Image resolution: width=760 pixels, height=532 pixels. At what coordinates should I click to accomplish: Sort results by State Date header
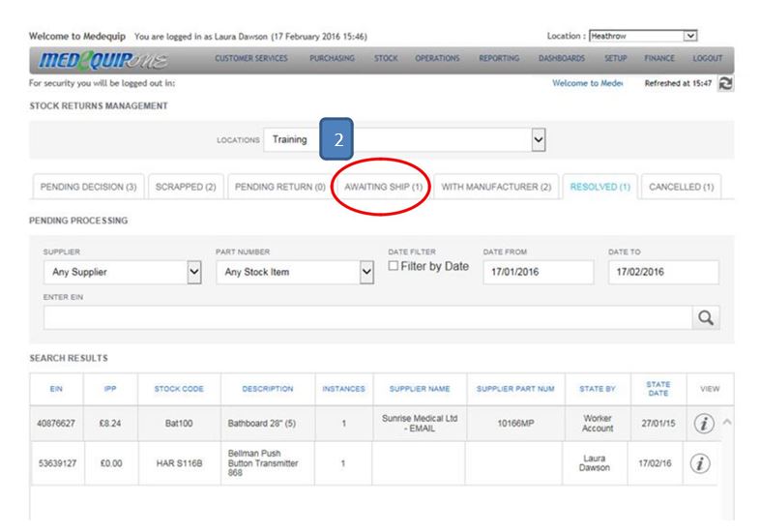[x=658, y=389]
